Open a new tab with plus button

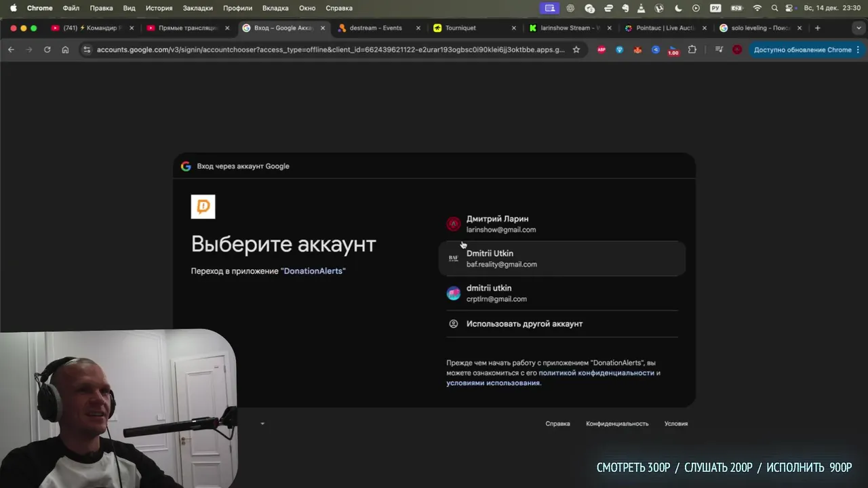pyautogui.click(x=818, y=28)
